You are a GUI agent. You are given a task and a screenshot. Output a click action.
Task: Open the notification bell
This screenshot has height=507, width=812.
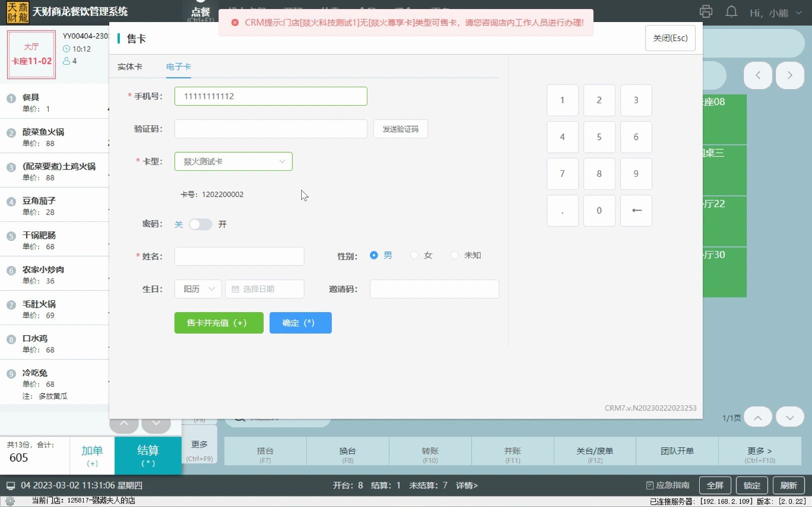tap(731, 12)
